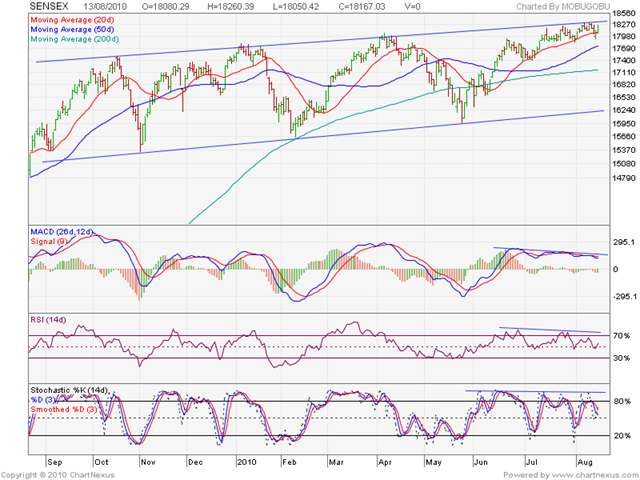
Task: Click the Feb month label
Action: click(289, 462)
